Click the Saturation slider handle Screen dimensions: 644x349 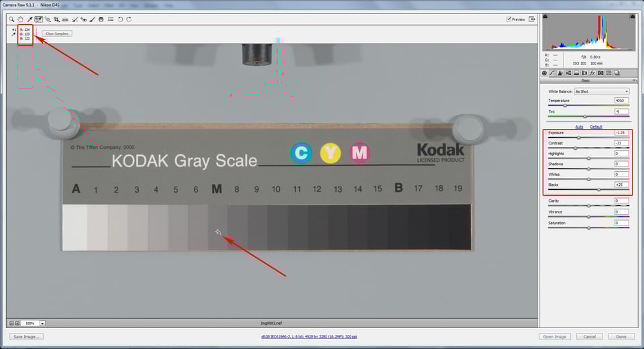click(588, 228)
